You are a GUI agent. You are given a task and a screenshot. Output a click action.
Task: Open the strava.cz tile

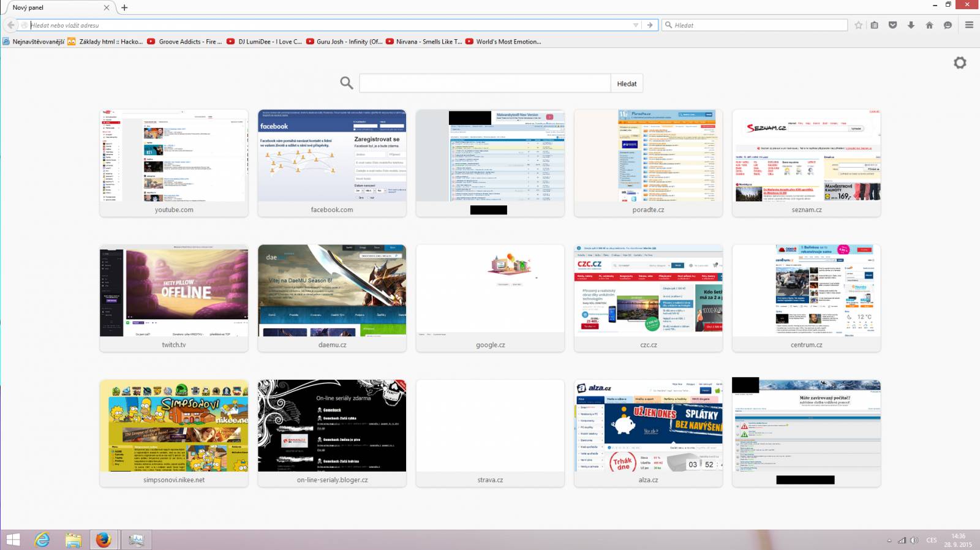point(490,433)
